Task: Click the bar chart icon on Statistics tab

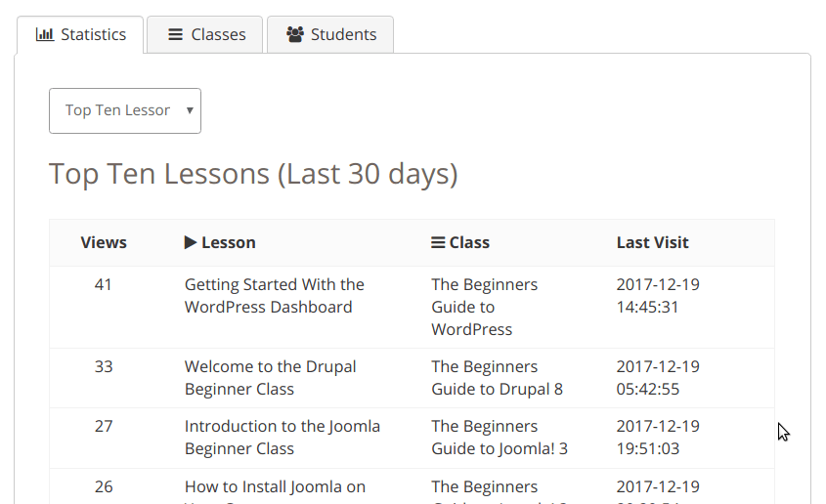Action: (44, 34)
